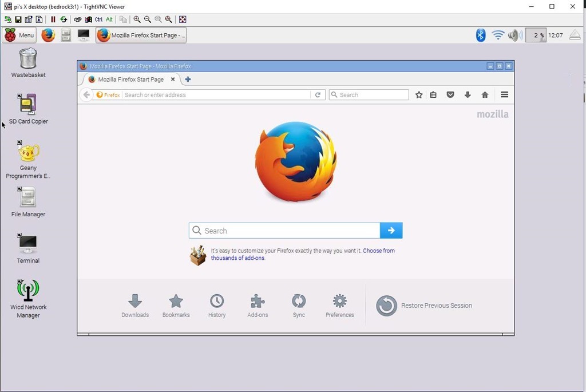Follow the 'Choose from thousands of add-ons' link
The width and height of the screenshot is (586, 392).
[378, 251]
